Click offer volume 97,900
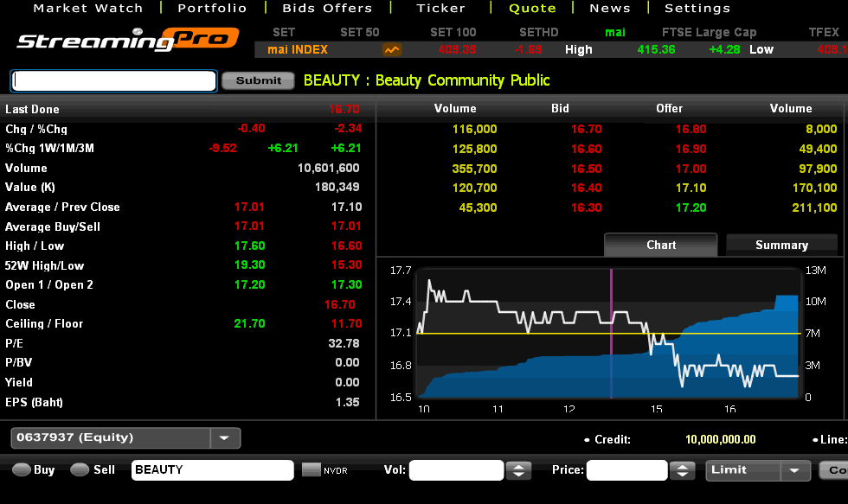The image size is (848, 504). click(x=818, y=169)
